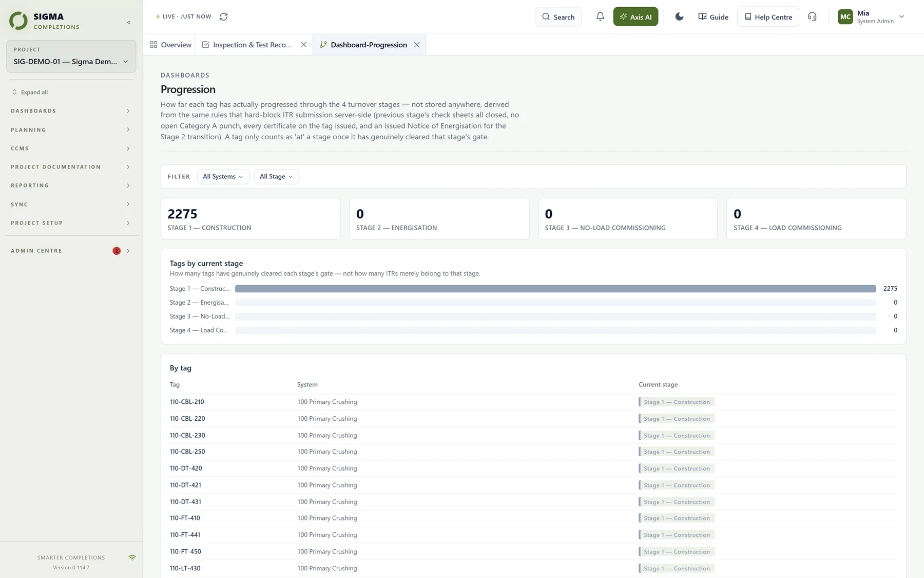Expand the Planning sidebar section
This screenshot has width=924, height=578.
[71, 129]
